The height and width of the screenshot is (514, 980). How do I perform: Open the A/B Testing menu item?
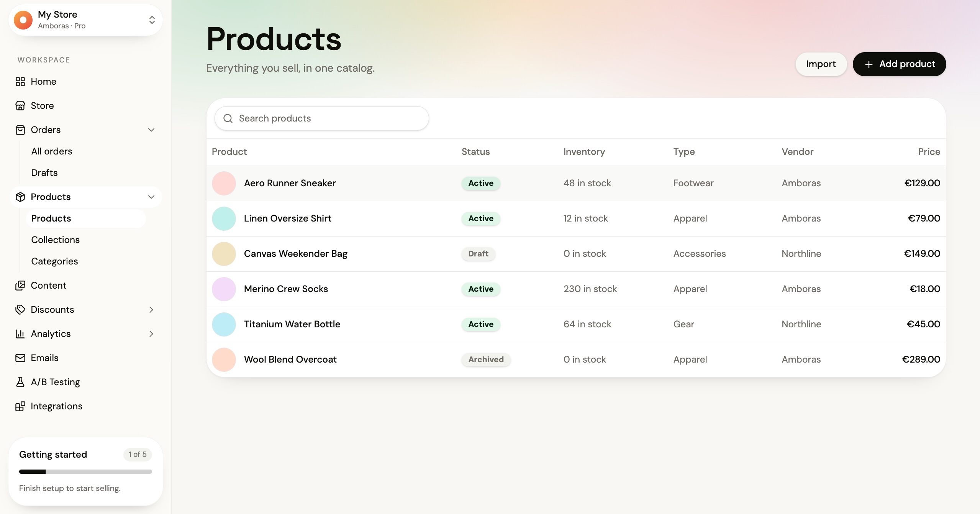tap(85, 382)
